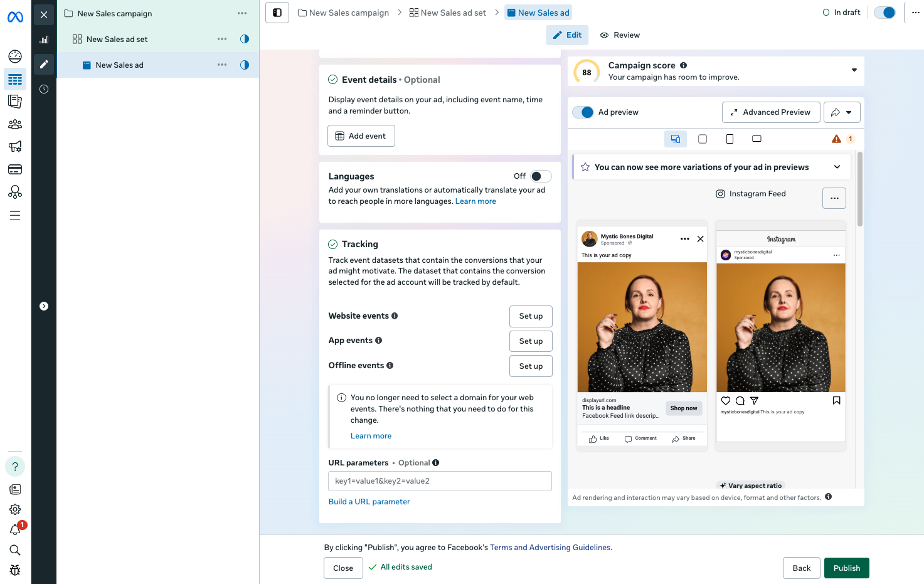Image resolution: width=924 pixels, height=584 pixels.
Task: Click the Publish button
Action: 846,568
